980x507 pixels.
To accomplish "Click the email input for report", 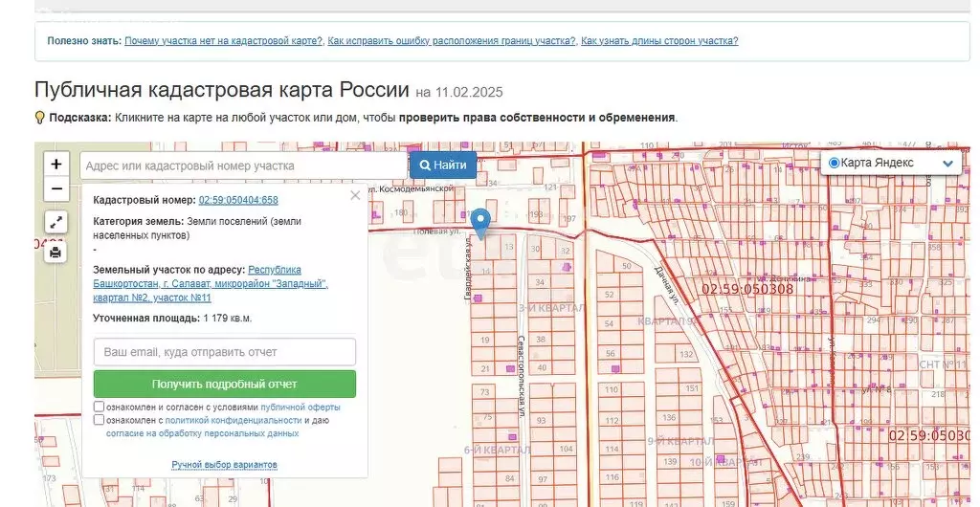I will click(225, 352).
